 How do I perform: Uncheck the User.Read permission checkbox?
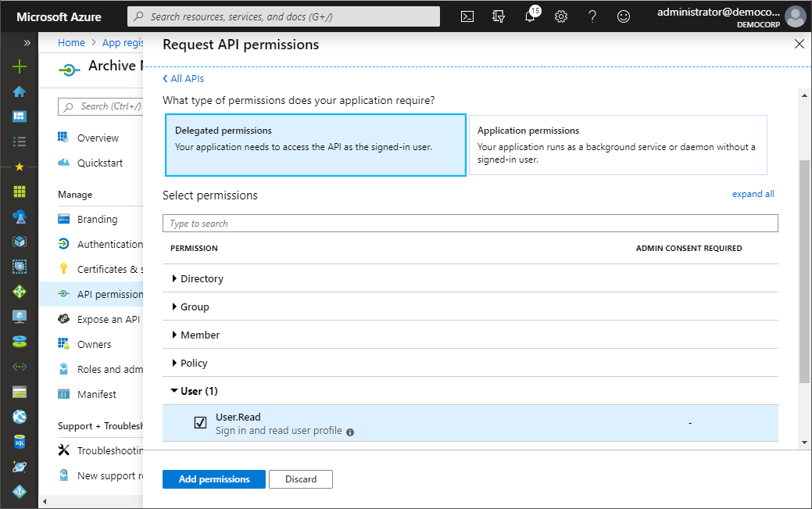[x=200, y=423]
